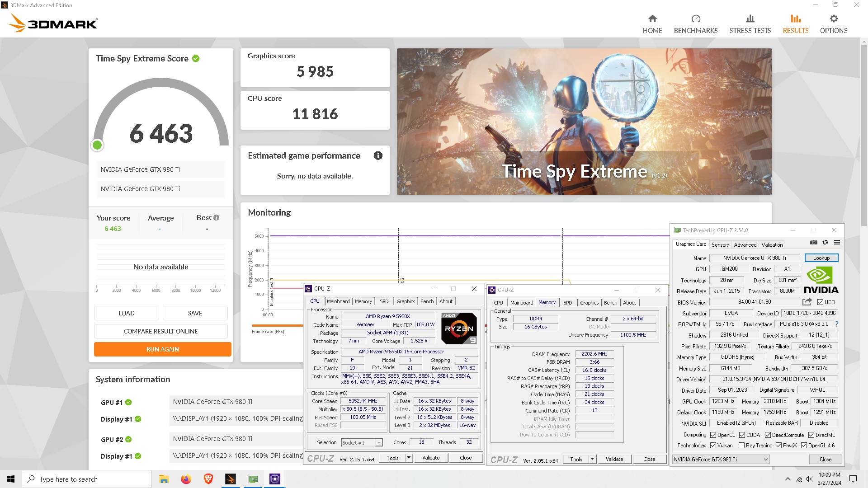Click the GPU-Z screenshot camera icon
The image size is (868, 488).
(813, 243)
